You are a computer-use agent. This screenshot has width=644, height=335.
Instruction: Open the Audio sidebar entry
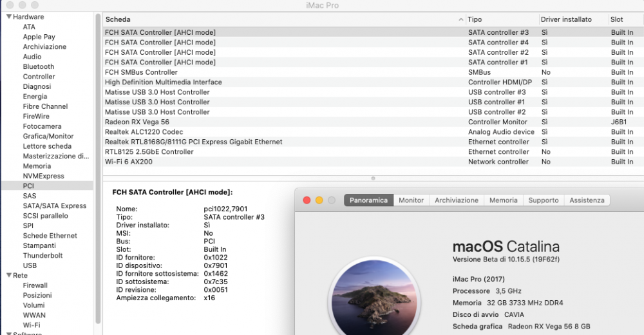(32, 57)
